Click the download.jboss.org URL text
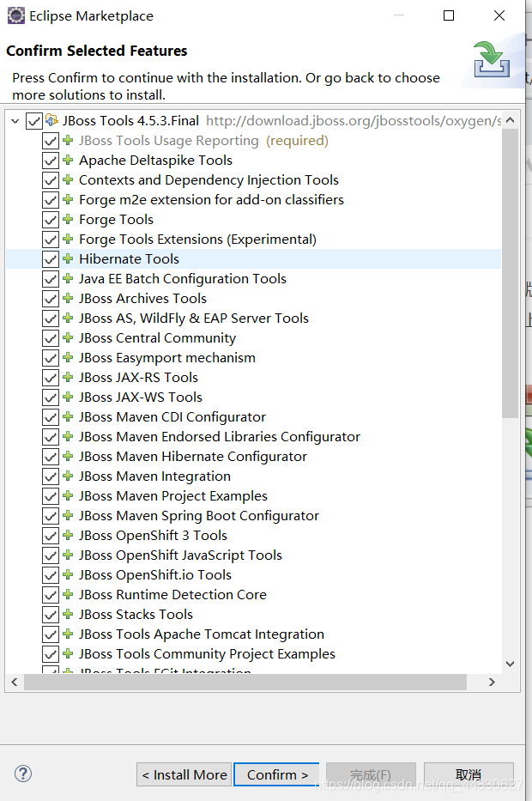The width and height of the screenshot is (532, 801). (x=354, y=121)
